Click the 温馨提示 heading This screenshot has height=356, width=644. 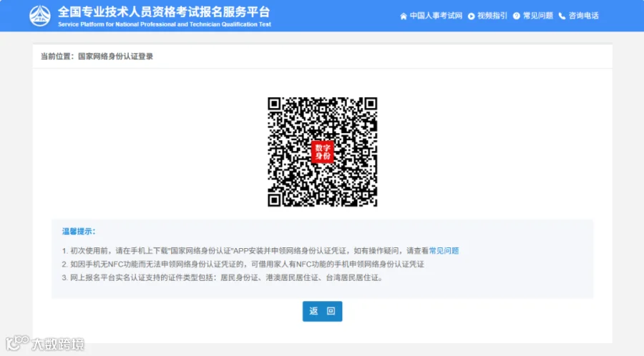tap(79, 232)
